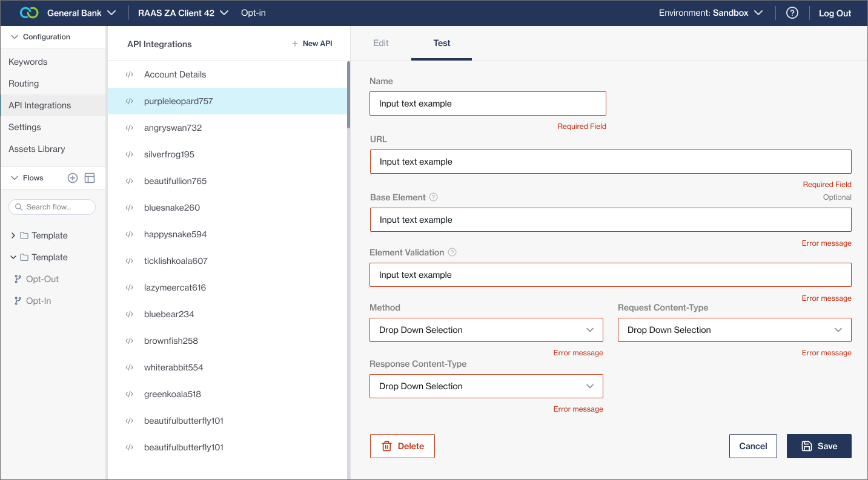Open the flow layout template icon
This screenshot has width=868, height=480.
[90, 178]
